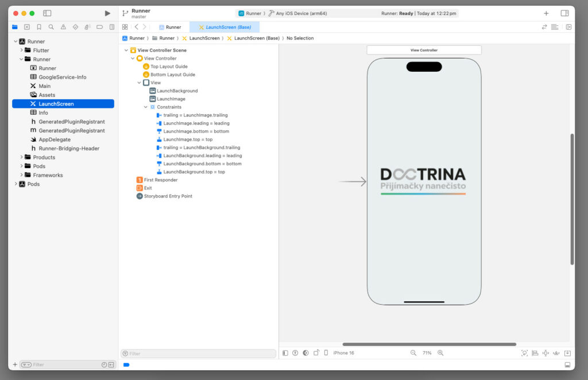
Task: Show the Breakpoint navigator icon
Action: point(99,27)
